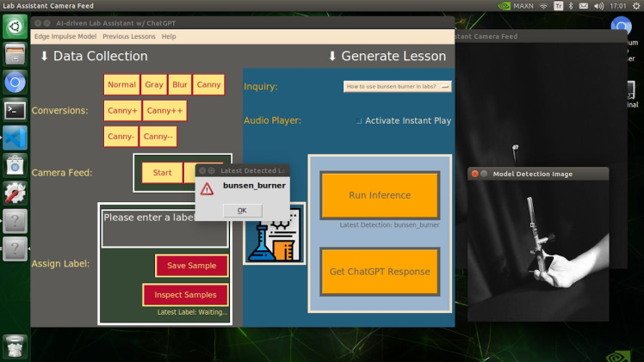The height and width of the screenshot is (362, 644).
Task: Choose the Canny- conversion button
Action: pyautogui.click(x=121, y=137)
